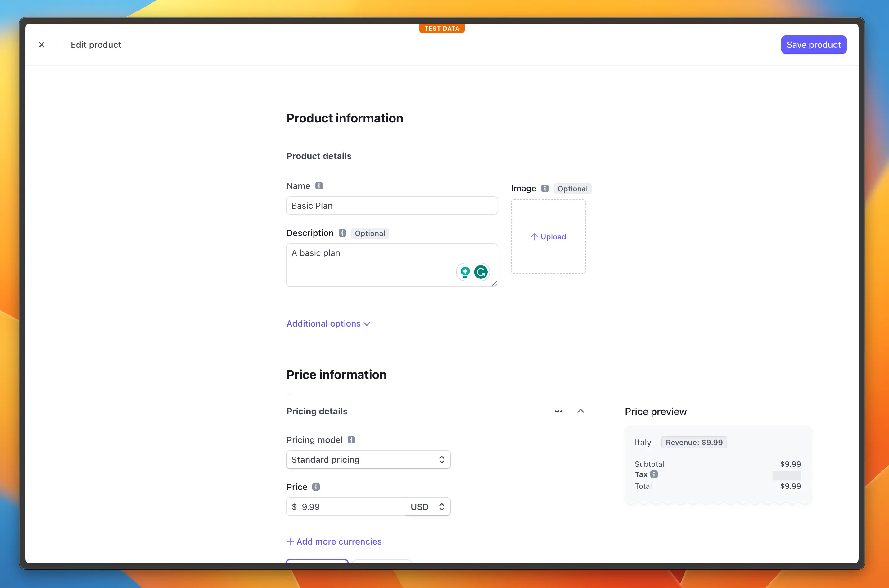Open the three-dot menu for Pricing details
Image resolution: width=889 pixels, height=588 pixels.
pyautogui.click(x=558, y=411)
